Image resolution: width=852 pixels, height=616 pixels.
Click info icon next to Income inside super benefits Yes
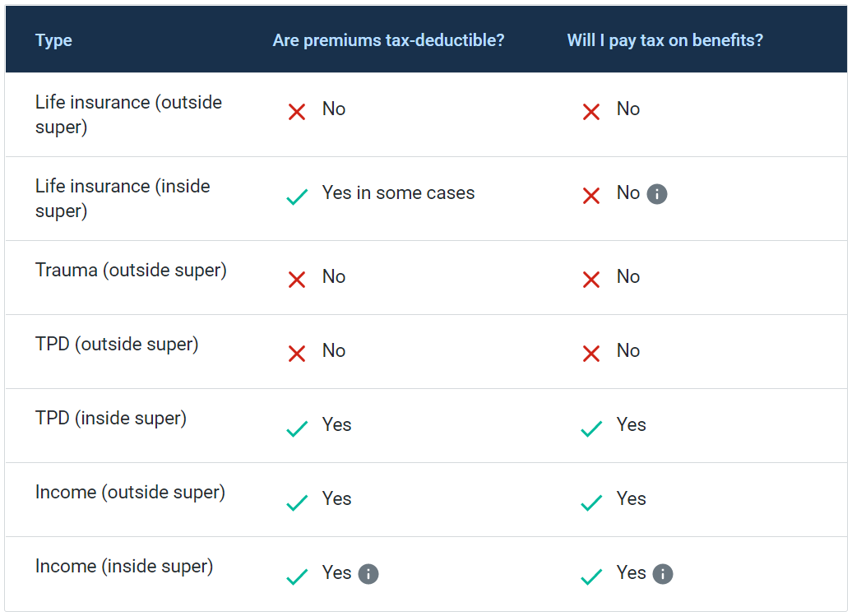point(663,574)
